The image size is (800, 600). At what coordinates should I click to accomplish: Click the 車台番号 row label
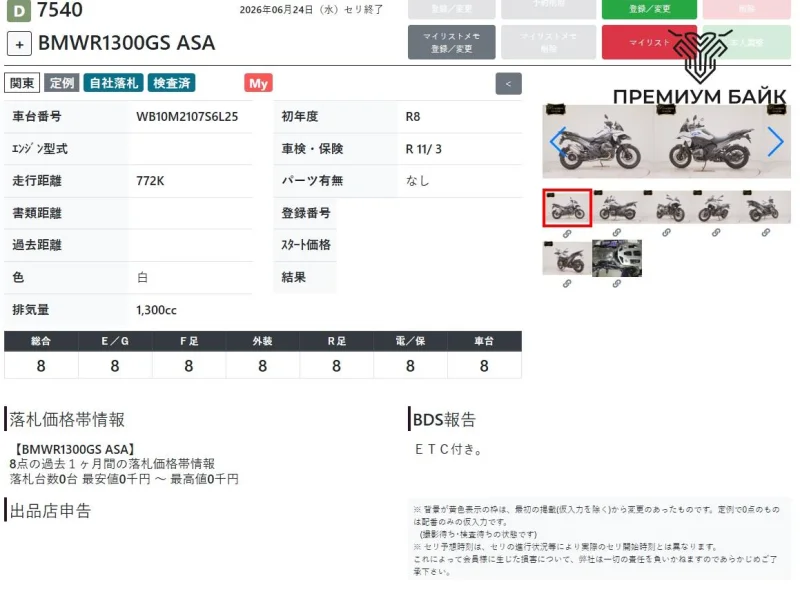tap(37, 117)
